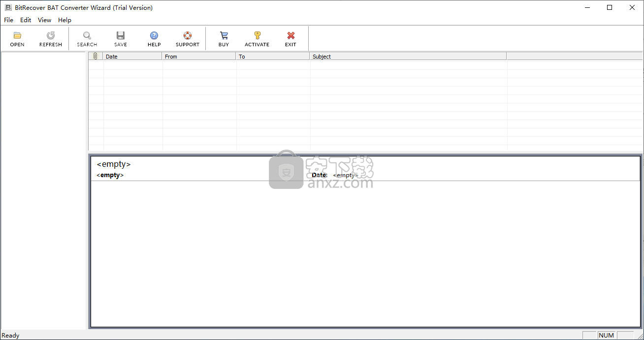This screenshot has width=644, height=340.
Task: Sort messages by the Date column header
Action: point(132,57)
